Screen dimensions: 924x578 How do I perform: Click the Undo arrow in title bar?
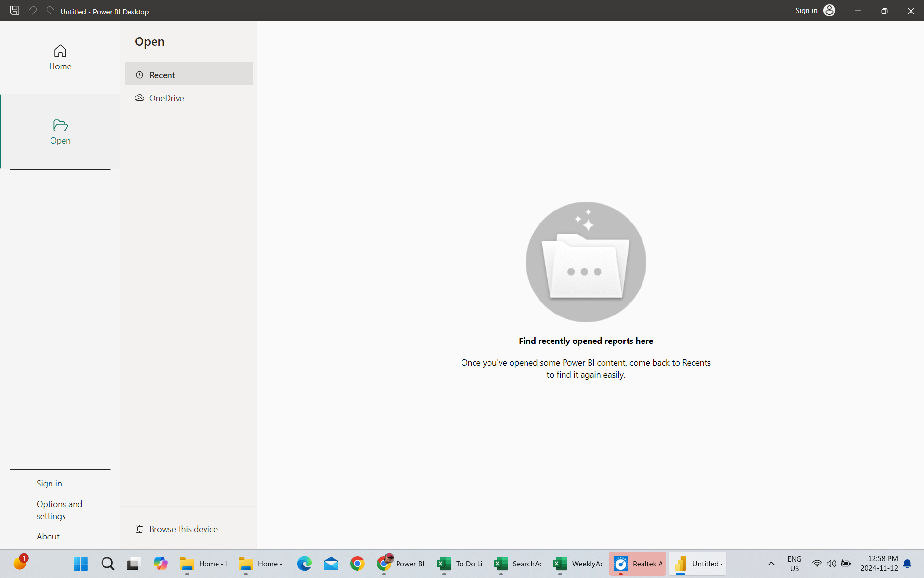click(33, 11)
